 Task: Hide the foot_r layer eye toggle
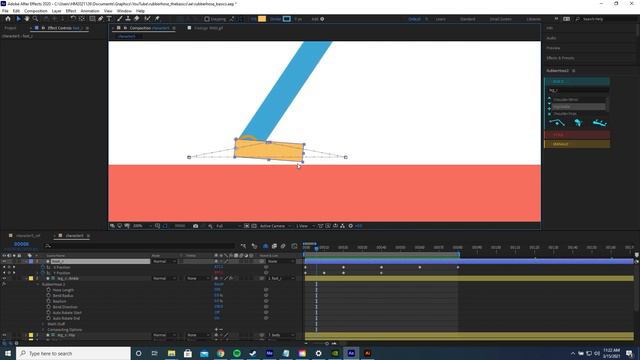(4, 261)
